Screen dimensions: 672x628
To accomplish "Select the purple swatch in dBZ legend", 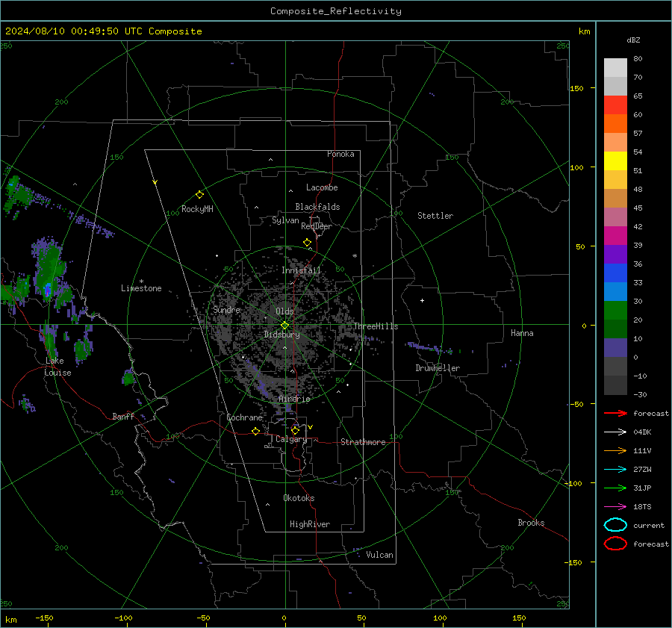I will coord(615,254).
